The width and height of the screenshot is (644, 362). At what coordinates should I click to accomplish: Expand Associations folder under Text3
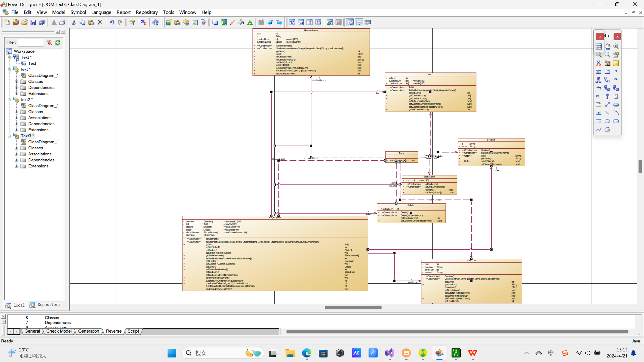(x=16, y=154)
